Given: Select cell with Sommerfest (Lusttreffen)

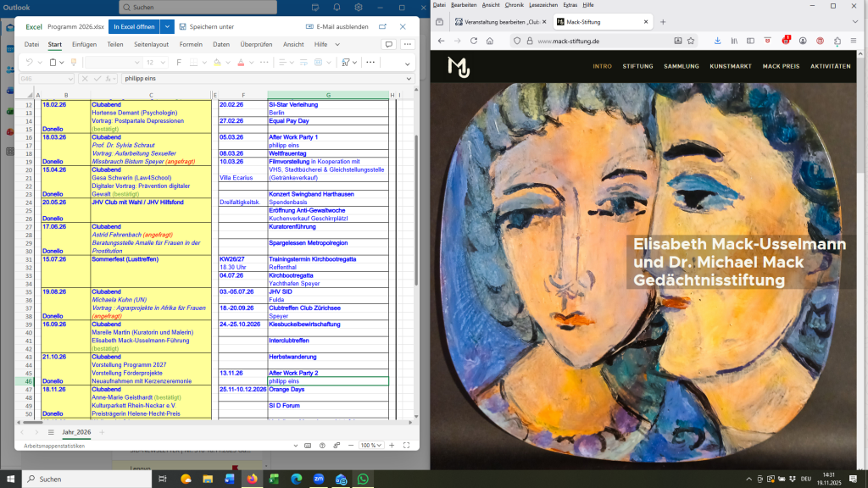Looking at the screenshot, I should pos(151,259).
